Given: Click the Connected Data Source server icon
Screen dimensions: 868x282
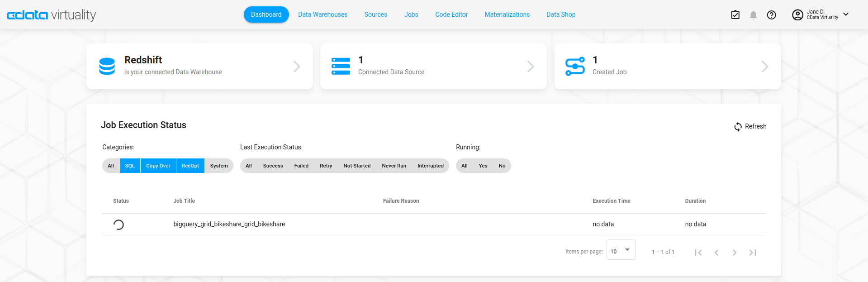Looking at the screenshot, I should tap(341, 67).
